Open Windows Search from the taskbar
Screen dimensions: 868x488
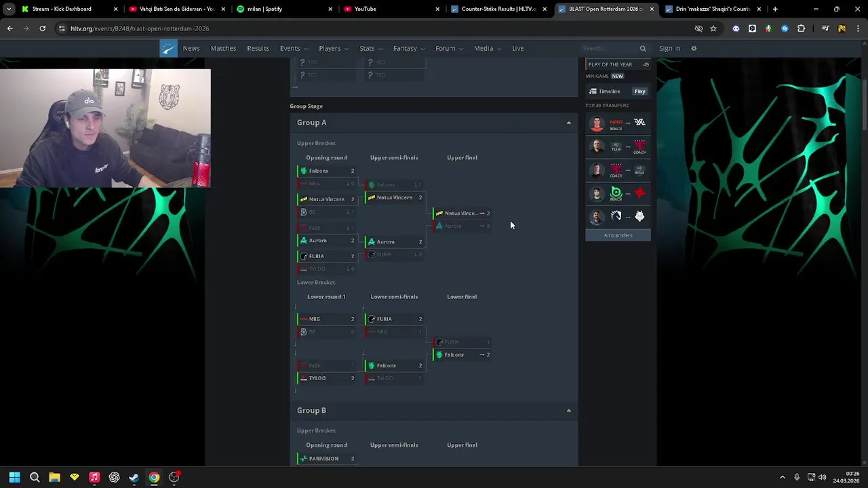35,477
